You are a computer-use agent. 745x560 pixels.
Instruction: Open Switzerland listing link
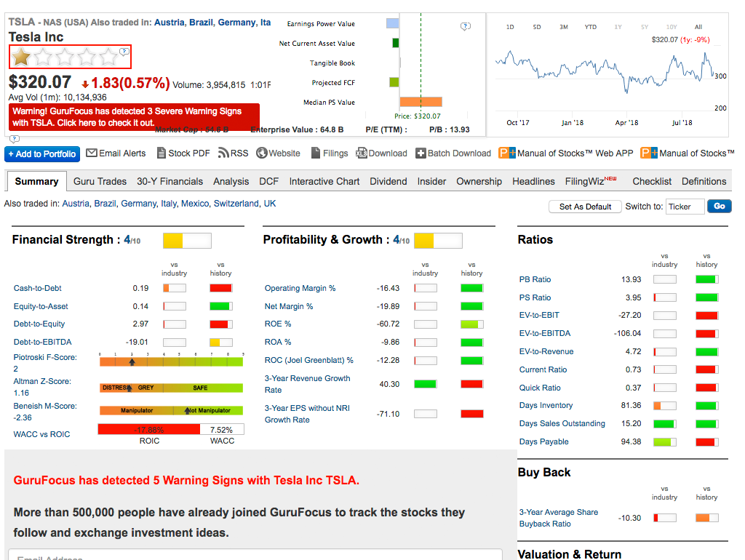[236, 204]
